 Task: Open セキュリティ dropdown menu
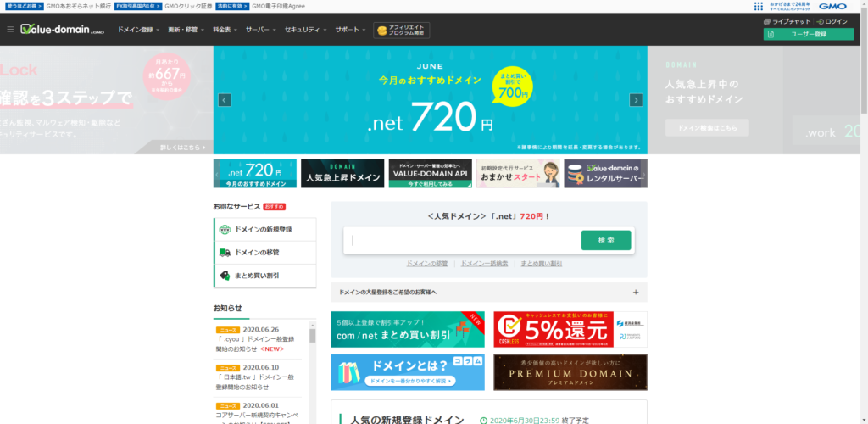[x=305, y=30]
